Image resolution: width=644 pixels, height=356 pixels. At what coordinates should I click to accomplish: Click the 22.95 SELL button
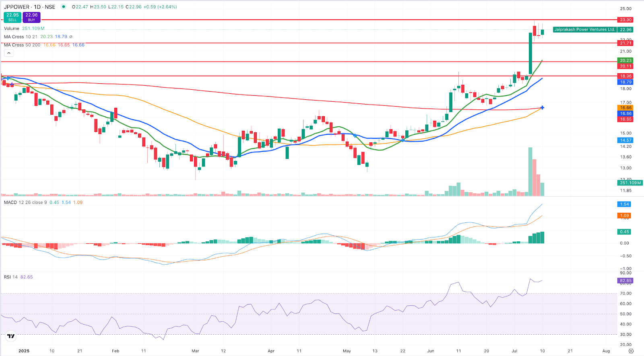pos(12,17)
